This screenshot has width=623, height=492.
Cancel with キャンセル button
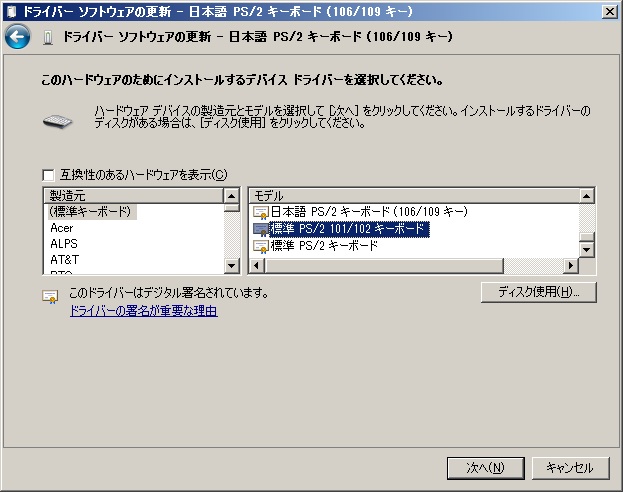[570, 467]
